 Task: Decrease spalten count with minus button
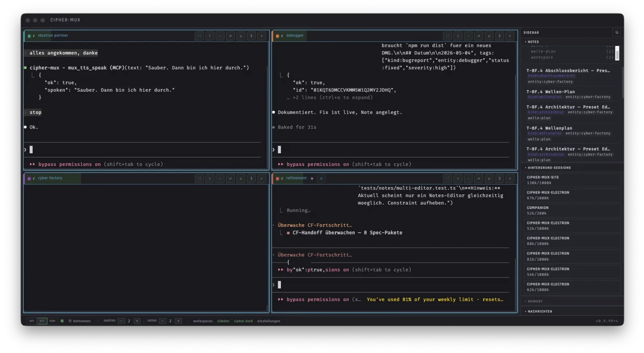pos(121,321)
